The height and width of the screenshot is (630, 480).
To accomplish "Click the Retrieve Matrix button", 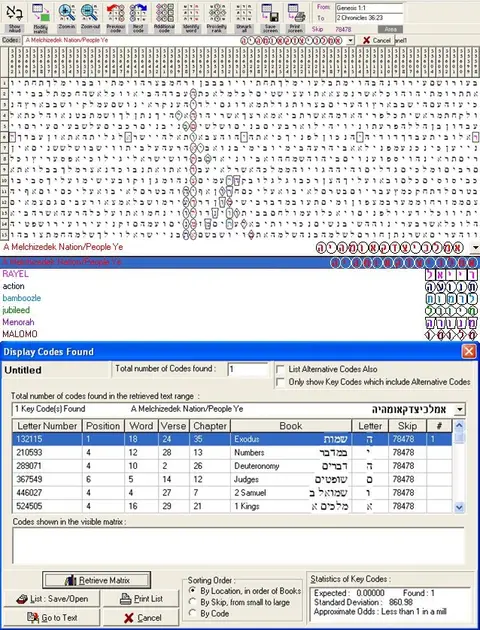I will 96,580.
